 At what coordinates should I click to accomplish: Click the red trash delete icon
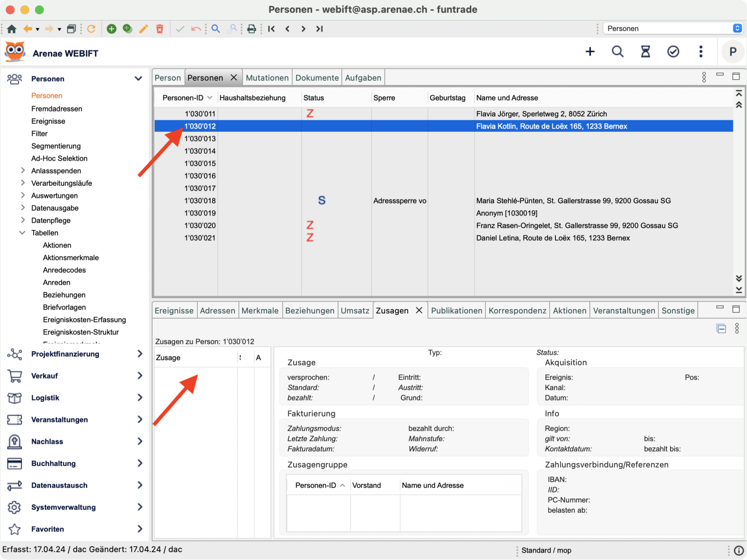coord(160,29)
